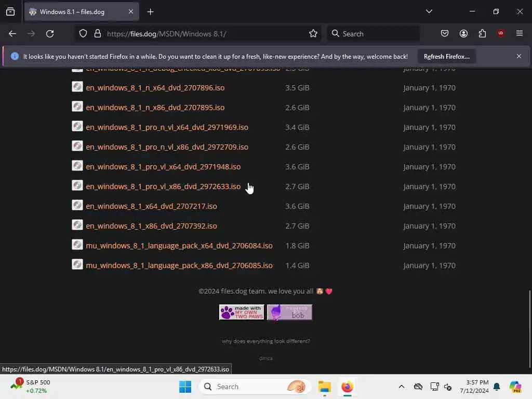
Task: Go back to the previous page
Action: (12, 34)
